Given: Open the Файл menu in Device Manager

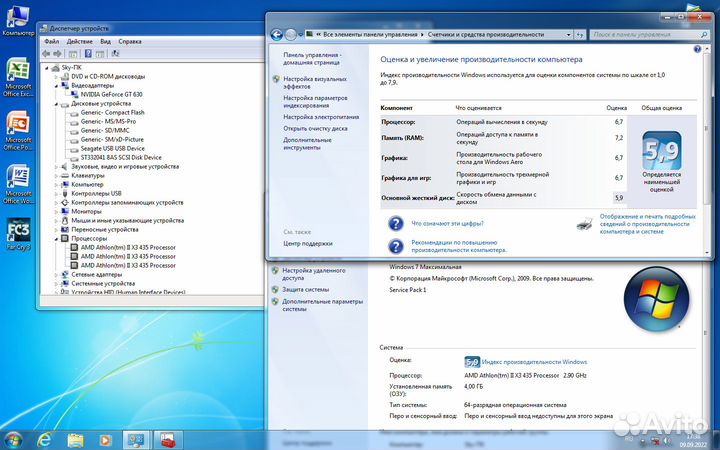Looking at the screenshot, I should 51,41.
